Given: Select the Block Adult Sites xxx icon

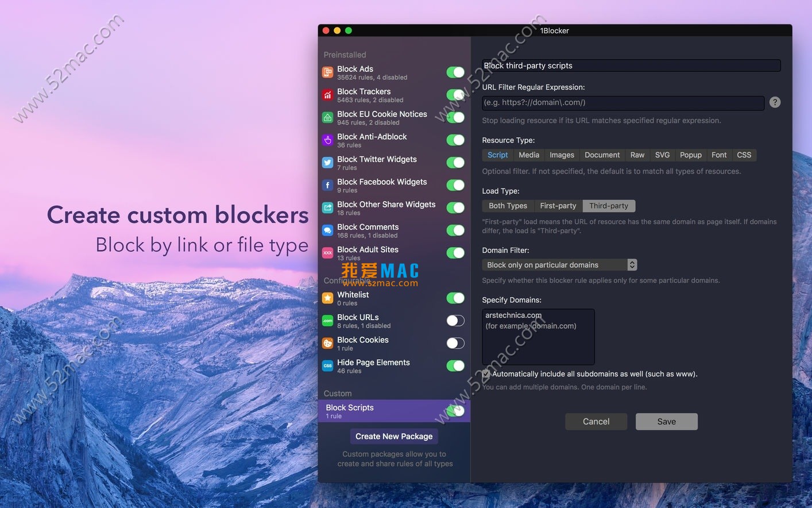Looking at the screenshot, I should [327, 253].
